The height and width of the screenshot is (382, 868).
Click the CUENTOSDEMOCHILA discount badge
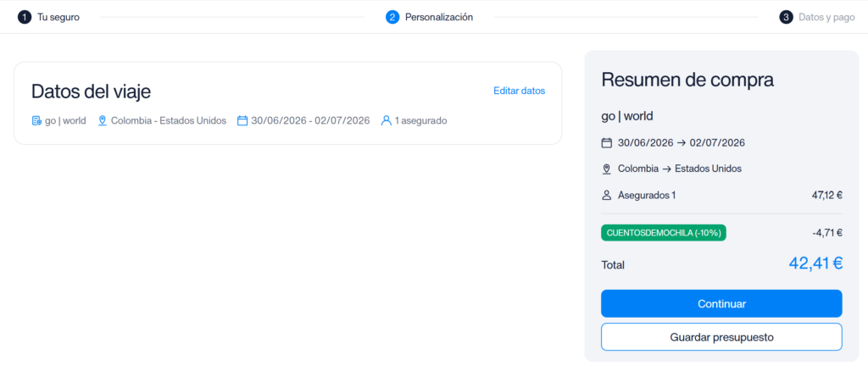coord(663,233)
